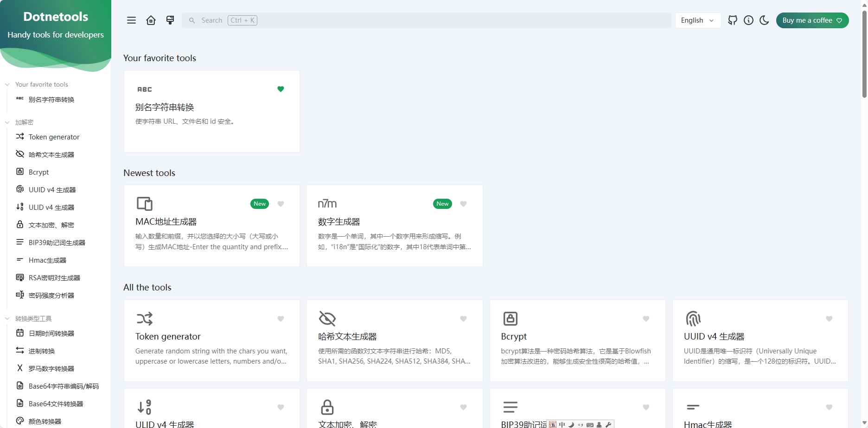
Task: Click the 文本加密、解密 lock icon in the sidebar
Action: point(20,225)
